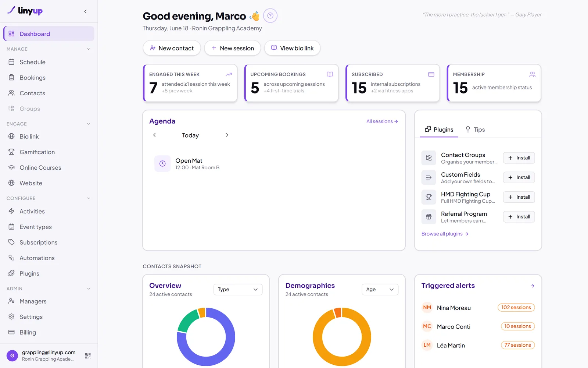Click the Contacts people icon in sidebar
The width and height of the screenshot is (588, 368).
(x=11, y=93)
